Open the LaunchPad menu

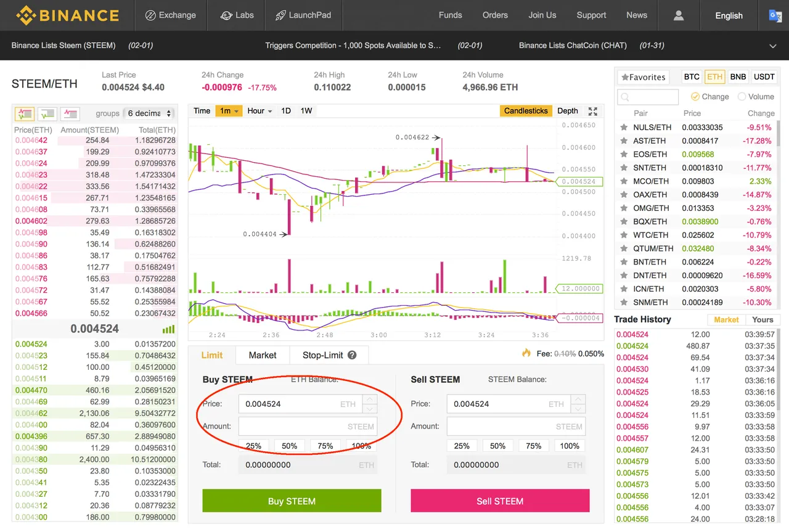tap(303, 15)
